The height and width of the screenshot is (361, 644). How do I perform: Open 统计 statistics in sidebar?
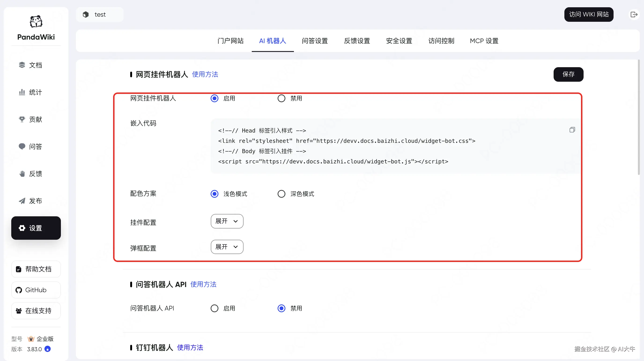(30, 92)
